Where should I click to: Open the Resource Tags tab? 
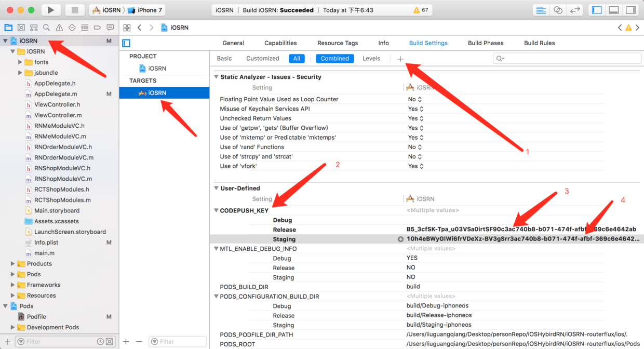tap(338, 43)
